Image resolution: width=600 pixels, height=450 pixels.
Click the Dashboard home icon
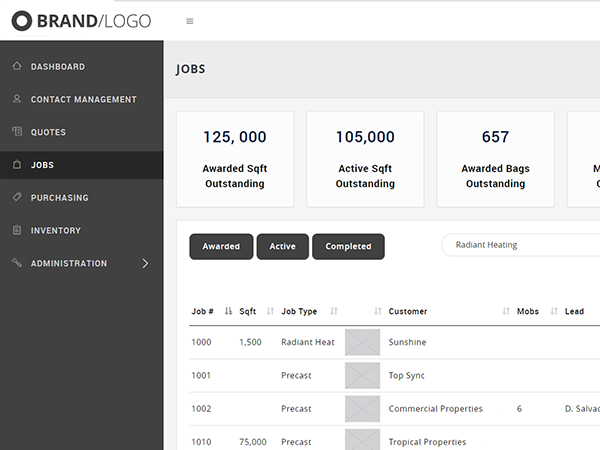coord(17,66)
